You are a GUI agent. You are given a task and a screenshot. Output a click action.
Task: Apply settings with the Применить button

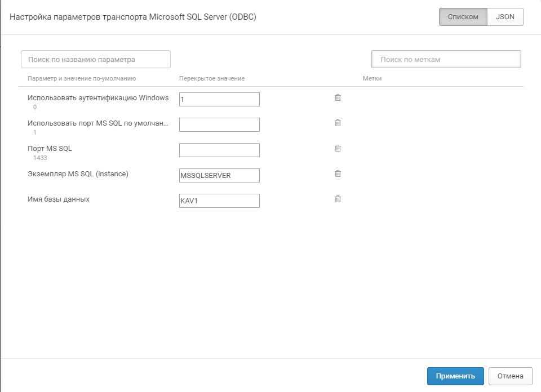[455, 376]
